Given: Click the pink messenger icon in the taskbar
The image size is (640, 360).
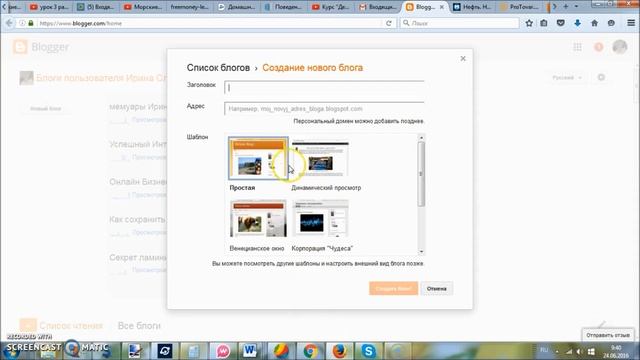Looking at the screenshot, I should click(x=223, y=351).
